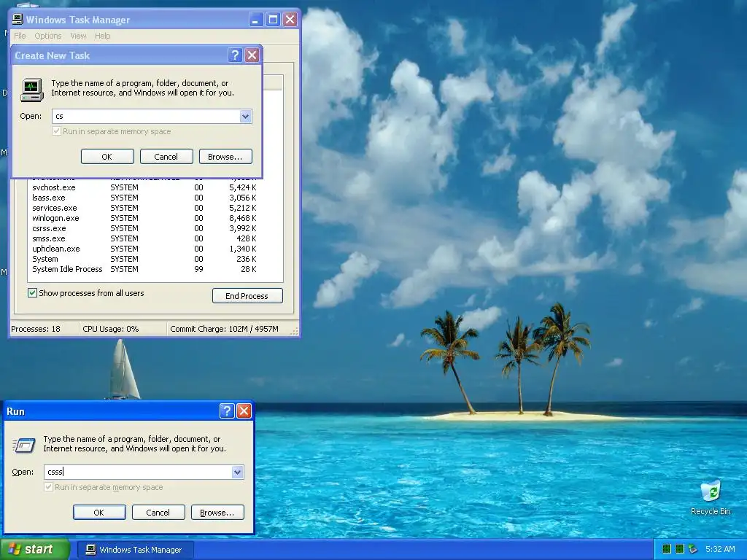Open the Help menu in Task Manager

(102, 36)
